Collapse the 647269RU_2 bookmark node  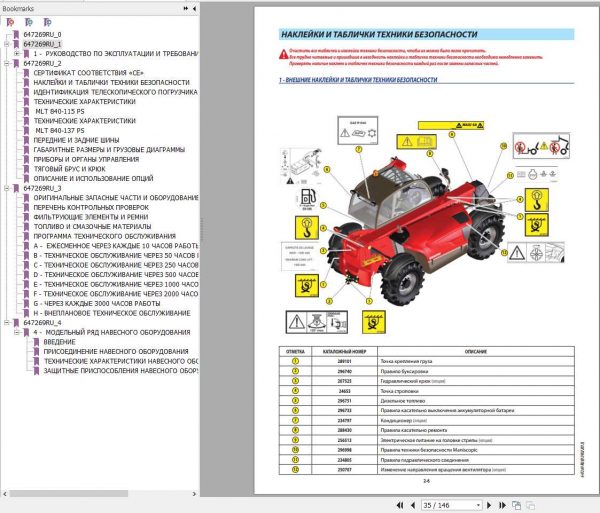coord(6,63)
